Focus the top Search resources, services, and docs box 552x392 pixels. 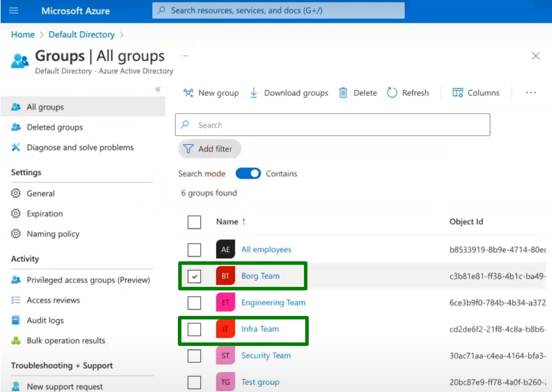click(x=278, y=10)
